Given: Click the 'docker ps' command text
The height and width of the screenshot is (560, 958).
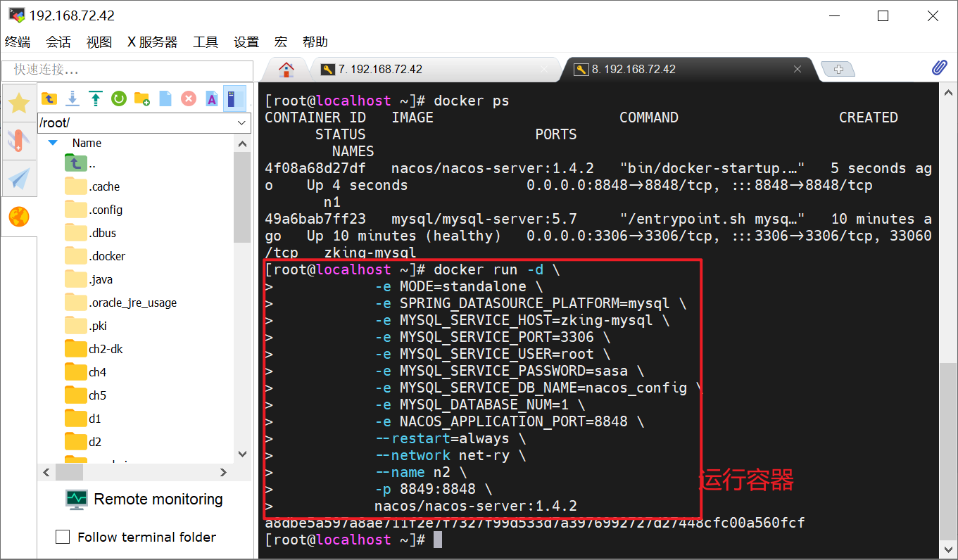Looking at the screenshot, I should pos(472,101).
